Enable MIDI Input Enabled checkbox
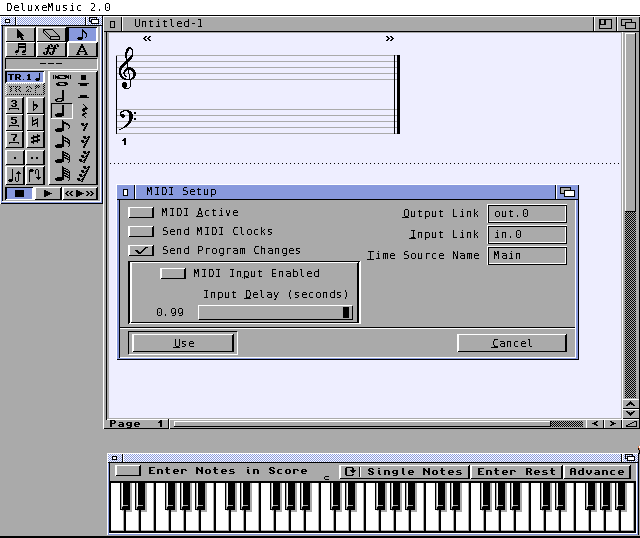This screenshot has width=640, height=538. pyautogui.click(x=173, y=273)
